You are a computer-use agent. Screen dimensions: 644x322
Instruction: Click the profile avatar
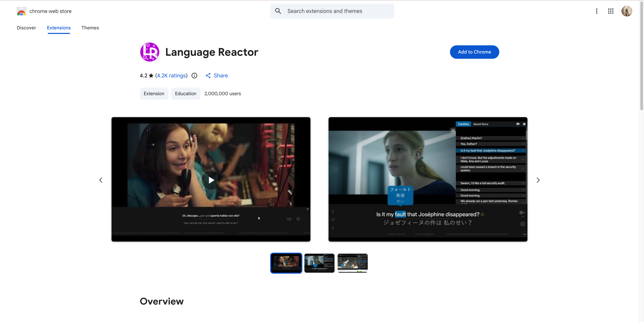click(x=627, y=11)
